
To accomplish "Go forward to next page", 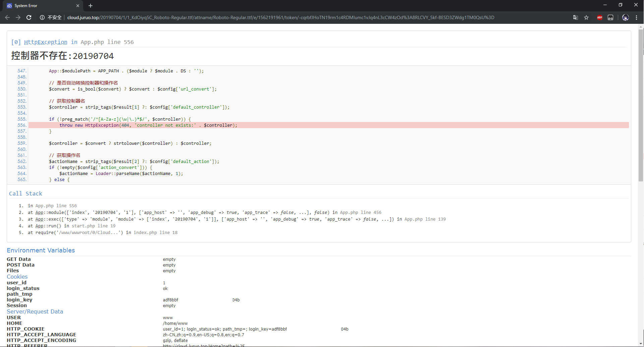I will coord(18,17).
